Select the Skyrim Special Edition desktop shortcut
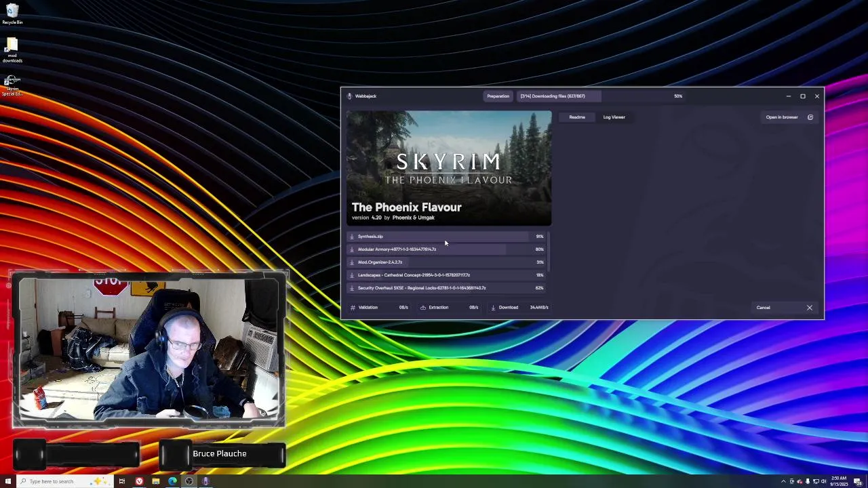The width and height of the screenshot is (868, 488). [12, 86]
